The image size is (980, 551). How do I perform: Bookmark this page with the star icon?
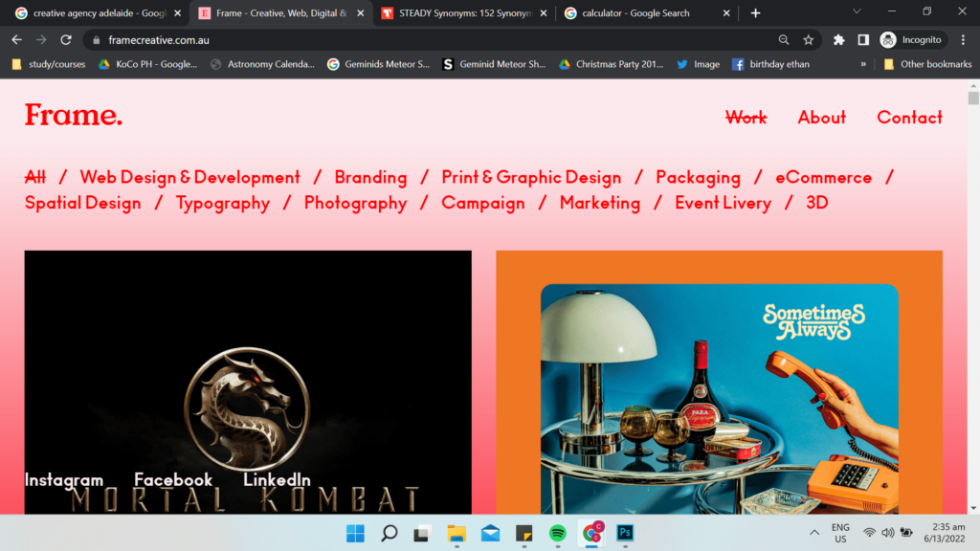click(808, 40)
